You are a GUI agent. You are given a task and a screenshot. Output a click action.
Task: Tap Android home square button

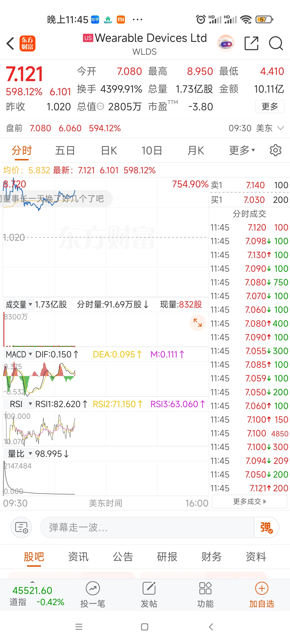pyautogui.click(x=145, y=627)
